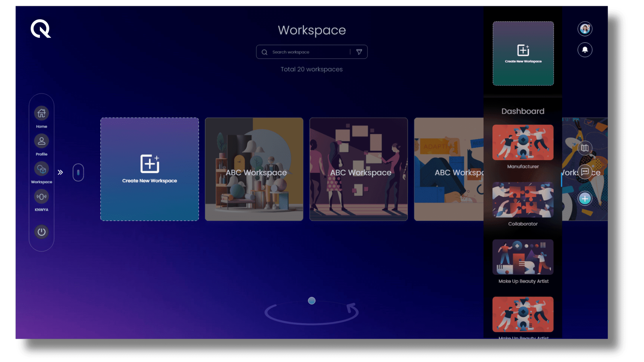Viewport: 644px width, 362px height.
Task: Click large Create New Workspace card
Action: pyautogui.click(x=149, y=169)
